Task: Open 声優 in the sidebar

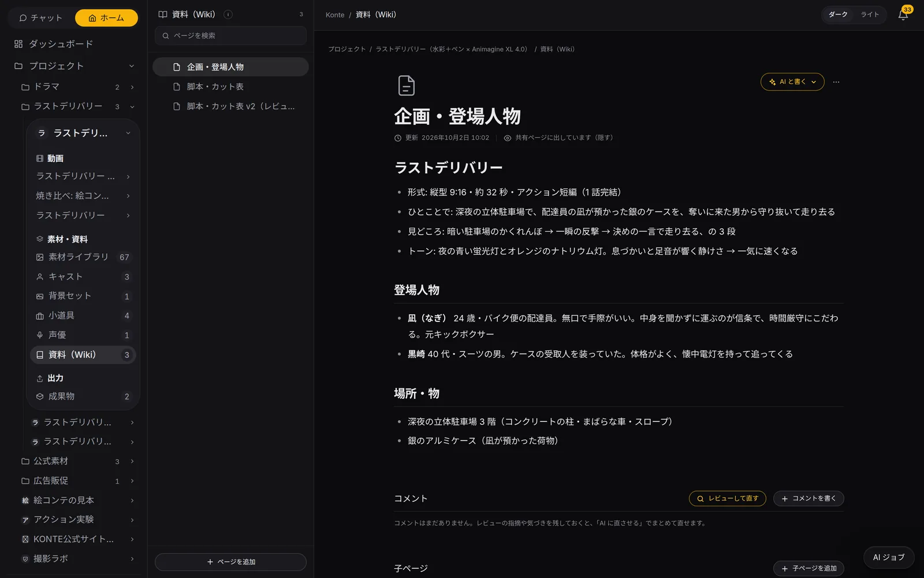Action: 84,335
